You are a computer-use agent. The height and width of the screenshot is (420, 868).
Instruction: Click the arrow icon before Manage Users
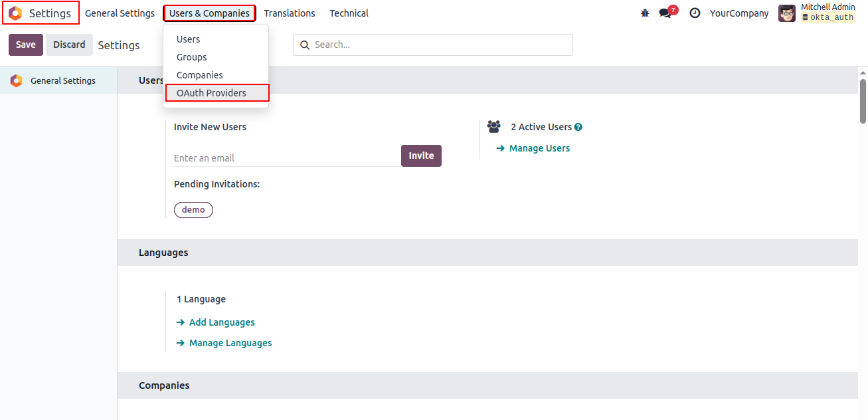point(501,148)
